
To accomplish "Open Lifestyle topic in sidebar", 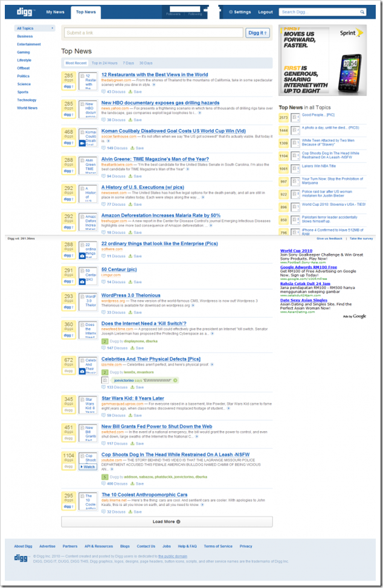I will tap(24, 60).
